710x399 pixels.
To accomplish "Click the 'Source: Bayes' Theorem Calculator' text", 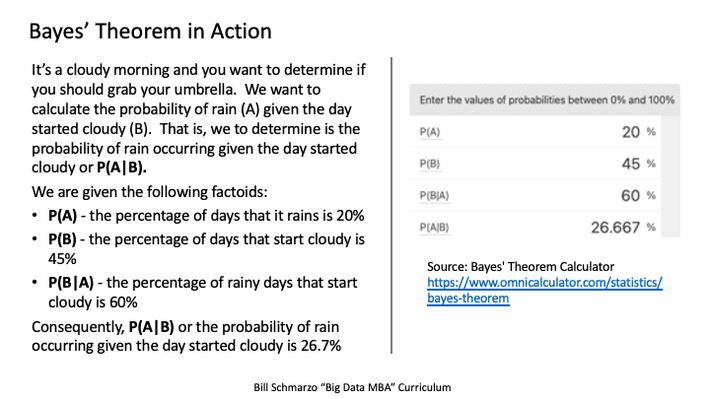I will pyautogui.click(x=521, y=267).
